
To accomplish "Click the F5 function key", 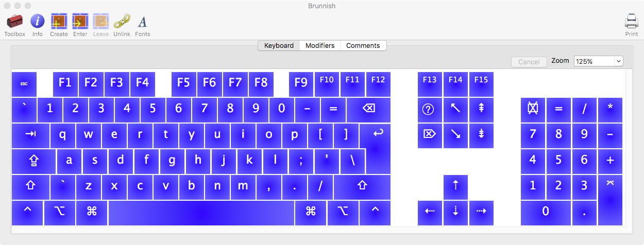I will tap(183, 83).
